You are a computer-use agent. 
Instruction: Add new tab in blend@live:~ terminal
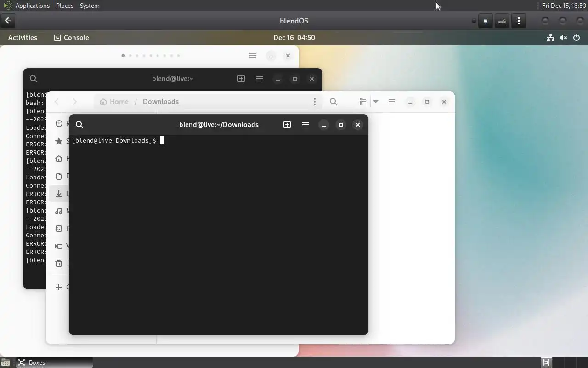click(x=241, y=79)
